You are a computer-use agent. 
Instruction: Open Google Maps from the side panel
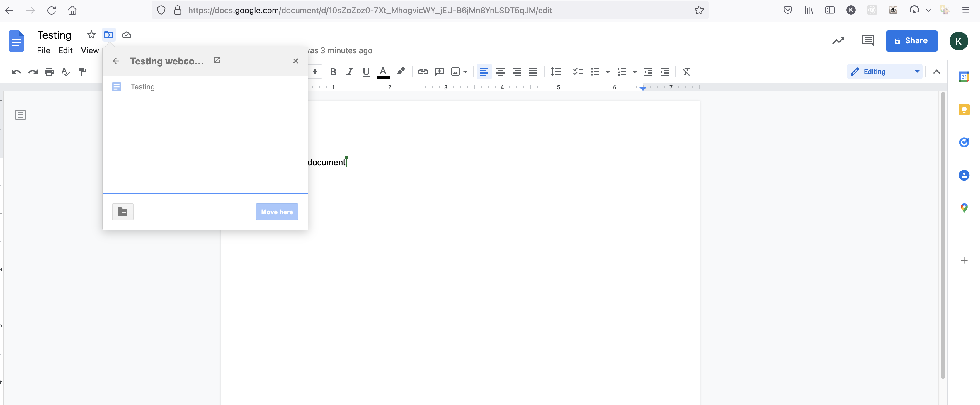[x=964, y=208]
